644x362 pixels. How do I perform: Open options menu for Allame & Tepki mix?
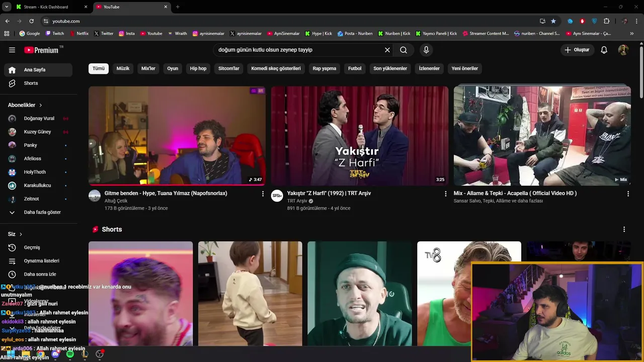tap(628, 194)
